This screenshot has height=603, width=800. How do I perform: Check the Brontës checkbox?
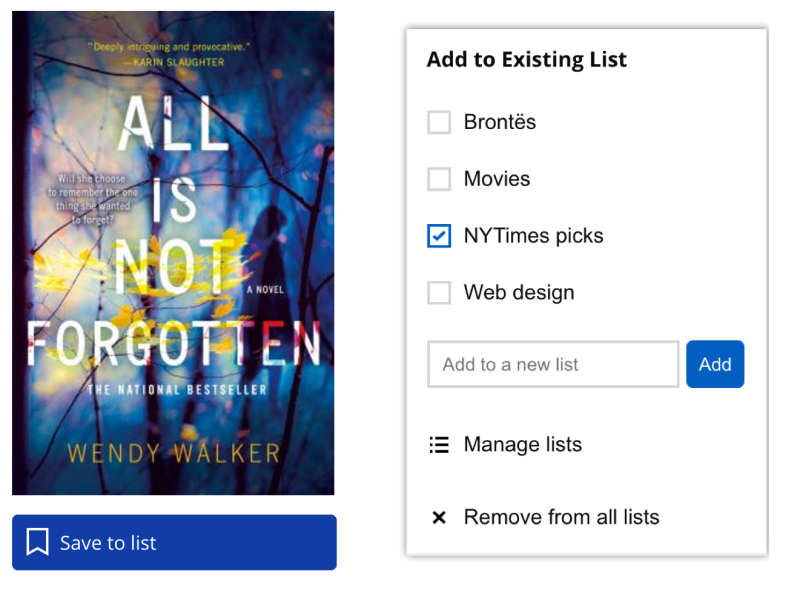pos(438,121)
